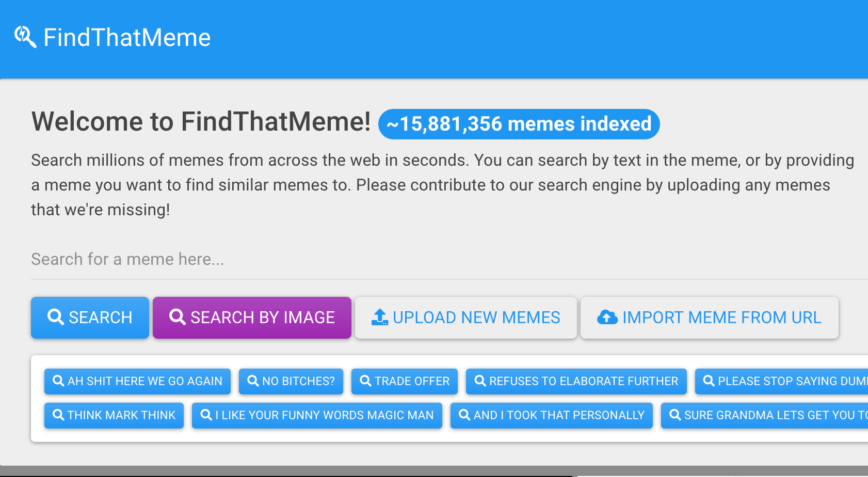Click the magnifier icon on 'NO BITCHES?' tag
The width and height of the screenshot is (868, 477).
tap(253, 380)
